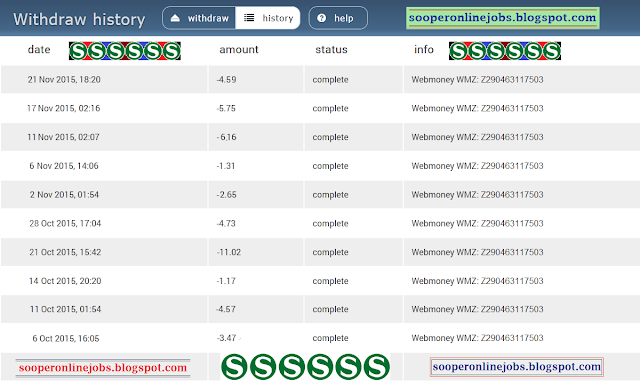Screen dimensions: 640x381
Task: Open the withdraw tab
Action: [199, 18]
